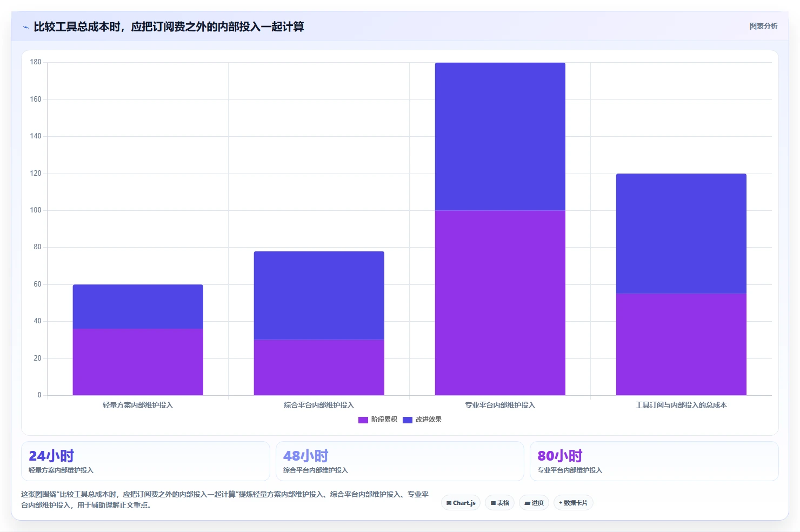Click the y-axis value 140
This screenshot has width=800, height=532.
pyautogui.click(x=36, y=136)
